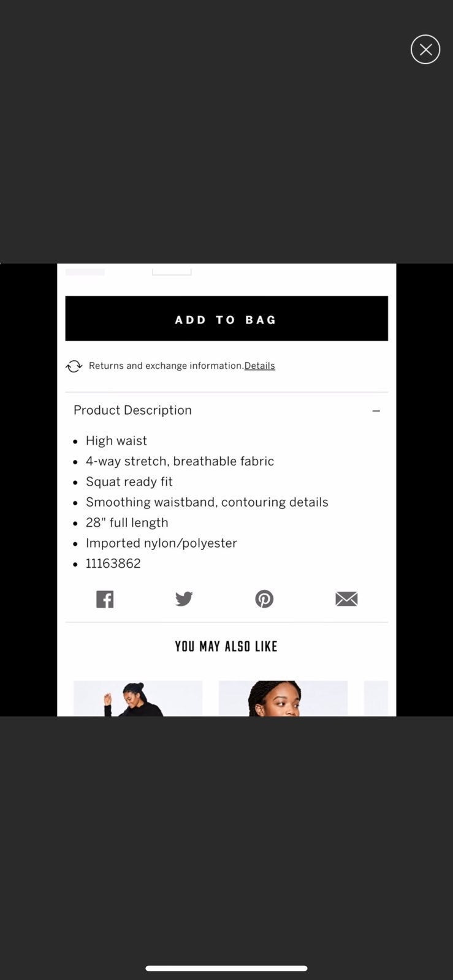The width and height of the screenshot is (453, 980).
Task: Share product on Twitter
Action: point(184,598)
